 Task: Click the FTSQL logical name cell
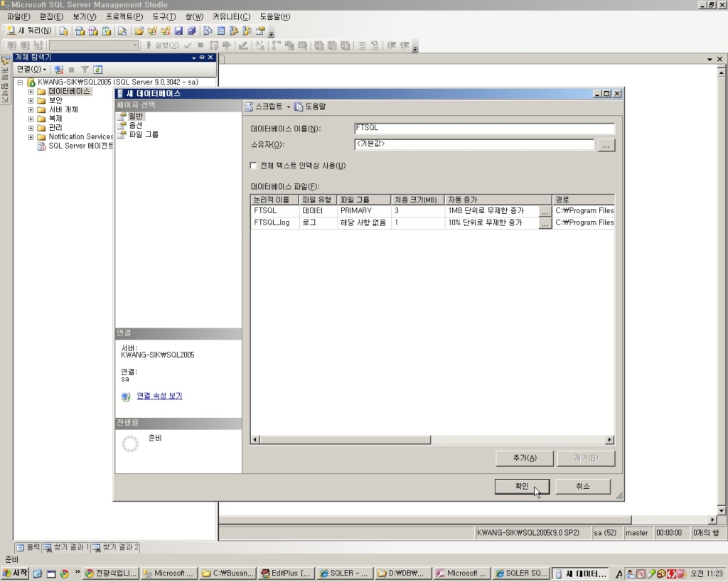(275, 211)
